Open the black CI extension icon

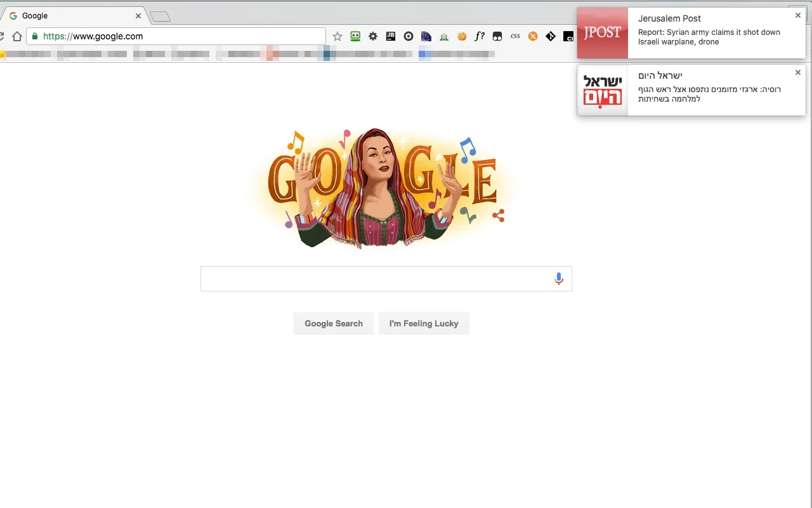pos(568,37)
